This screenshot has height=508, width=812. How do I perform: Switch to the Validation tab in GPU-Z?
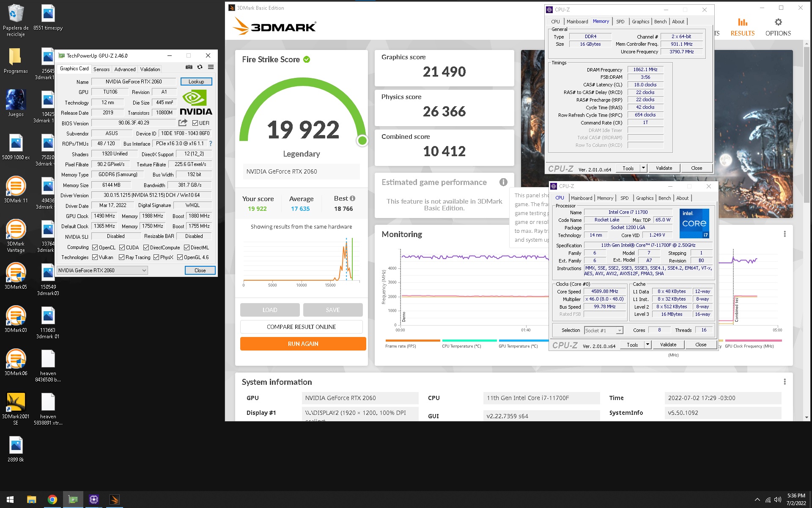point(150,69)
